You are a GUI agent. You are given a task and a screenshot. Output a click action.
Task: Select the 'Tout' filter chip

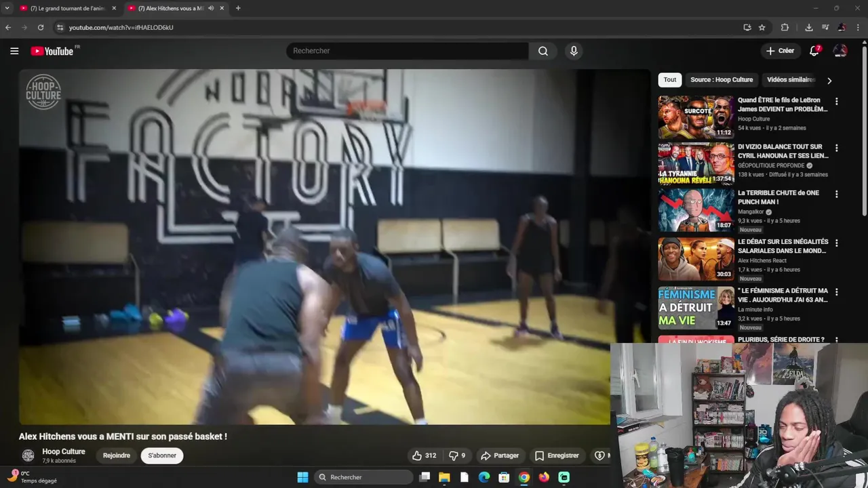(670, 80)
